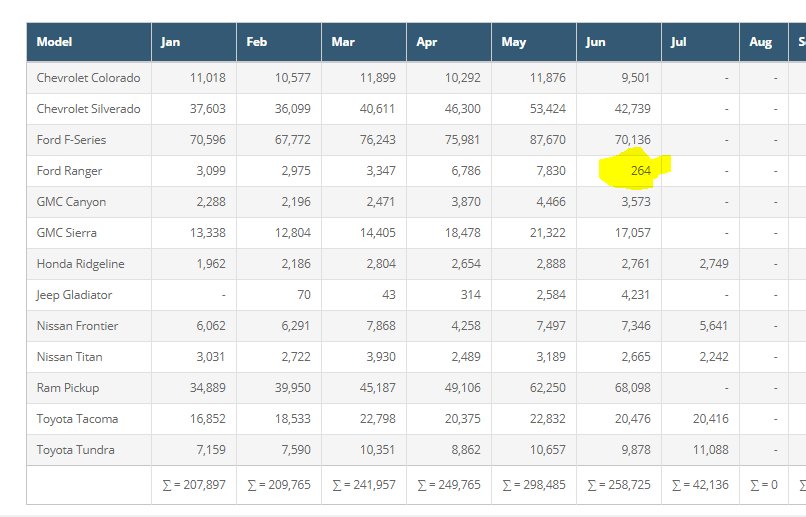
Task: Sort by the Jan column header
Action: point(194,42)
